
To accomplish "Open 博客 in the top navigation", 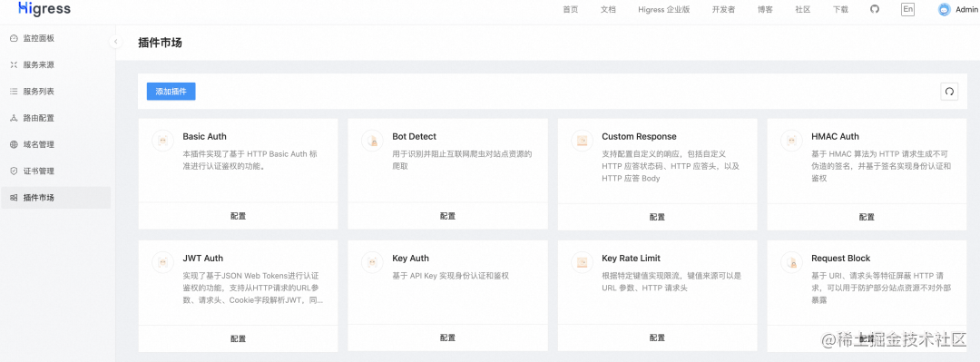I will [x=765, y=9].
